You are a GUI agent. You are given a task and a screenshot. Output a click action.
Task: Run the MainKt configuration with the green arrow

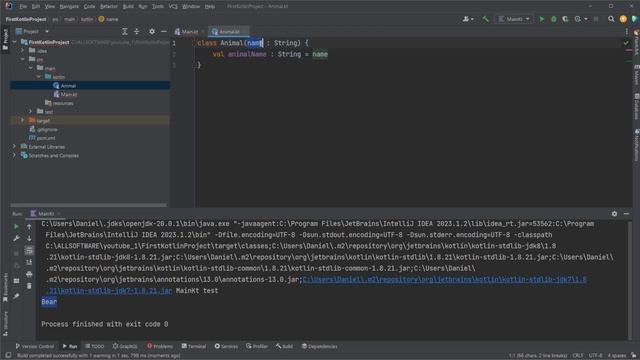pos(542,19)
